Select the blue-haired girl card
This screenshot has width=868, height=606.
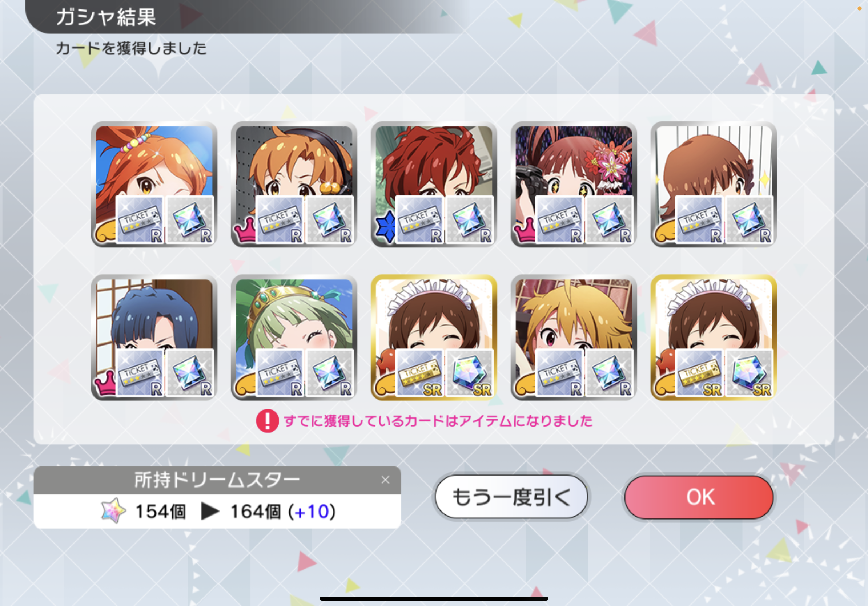pos(154,337)
